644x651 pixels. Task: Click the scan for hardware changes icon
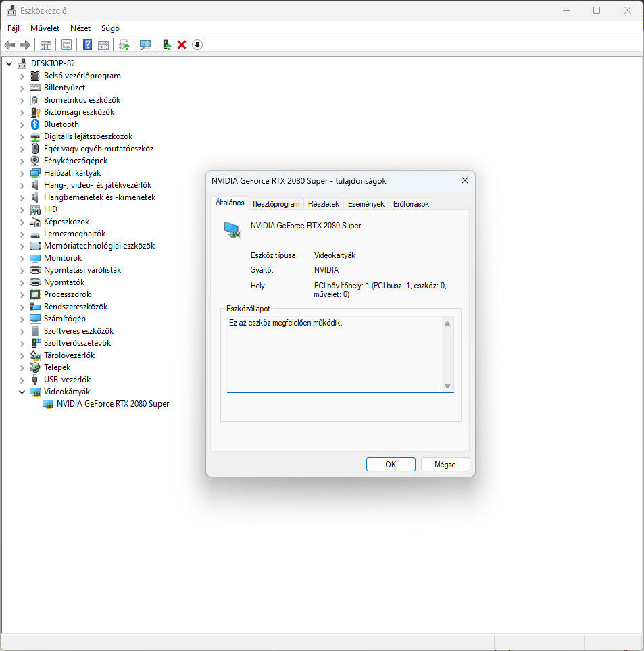145,45
